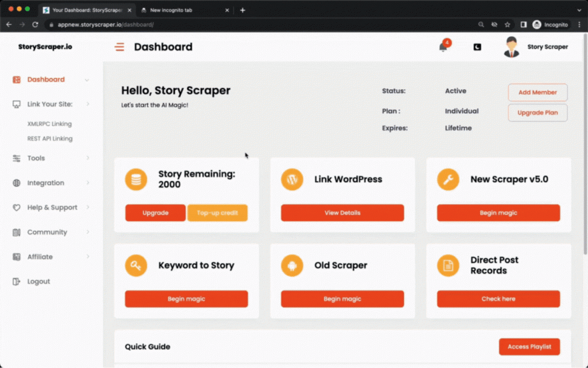This screenshot has width=588, height=368.
Task: Click the Direct Post Records document icon
Action: (x=448, y=266)
